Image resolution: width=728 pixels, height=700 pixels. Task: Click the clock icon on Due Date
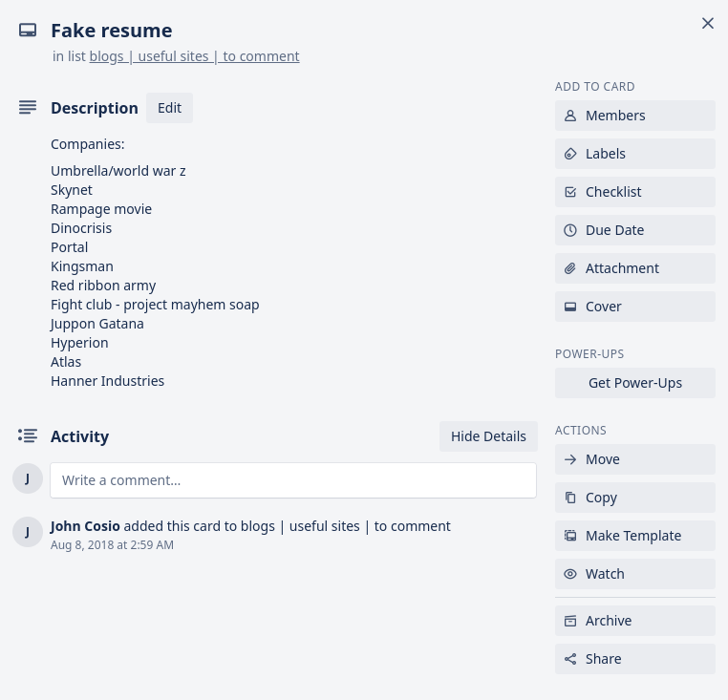pos(570,230)
